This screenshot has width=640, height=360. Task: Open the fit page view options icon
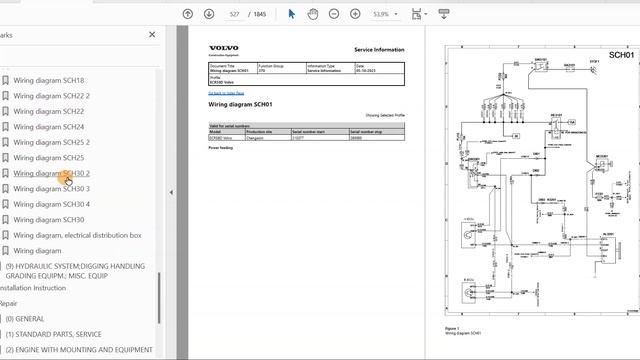click(416, 14)
